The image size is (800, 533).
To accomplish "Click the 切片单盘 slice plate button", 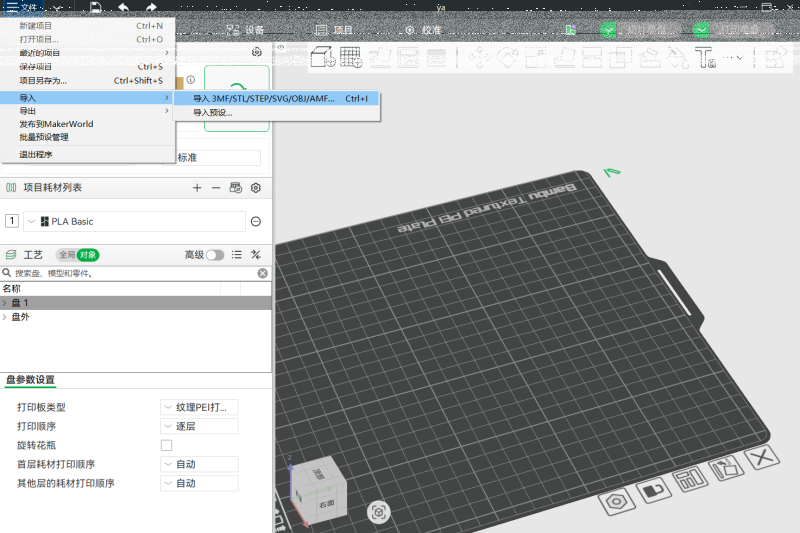I will [x=648, y=30].
